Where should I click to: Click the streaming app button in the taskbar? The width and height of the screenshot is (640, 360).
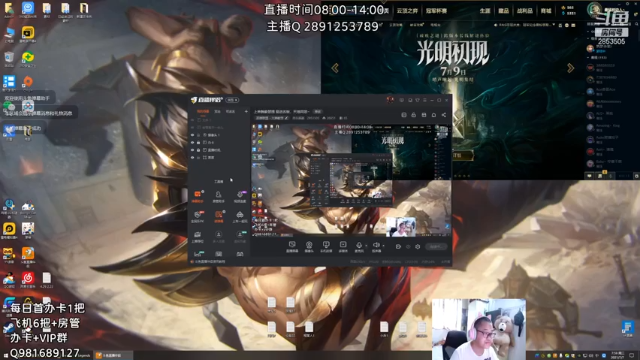click(113, 356)
